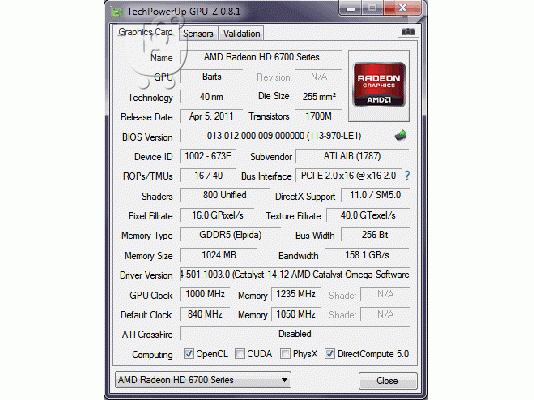
Task: Click the Close button
Action: click(388, 380)
